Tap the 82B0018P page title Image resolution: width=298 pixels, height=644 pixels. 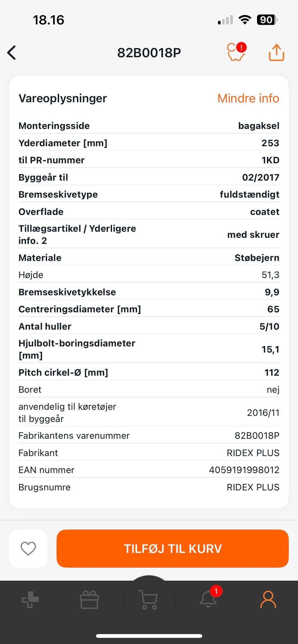149,53
